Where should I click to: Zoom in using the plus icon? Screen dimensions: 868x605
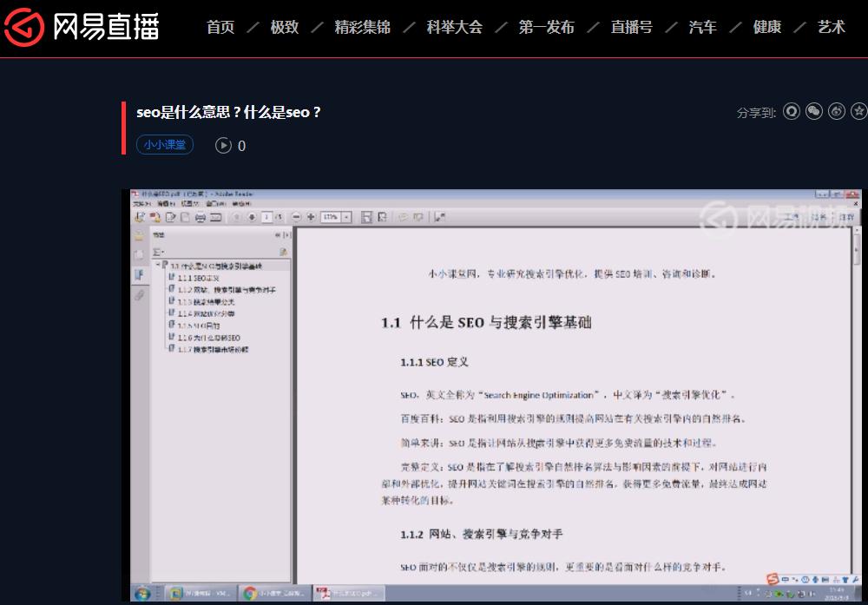311,217
